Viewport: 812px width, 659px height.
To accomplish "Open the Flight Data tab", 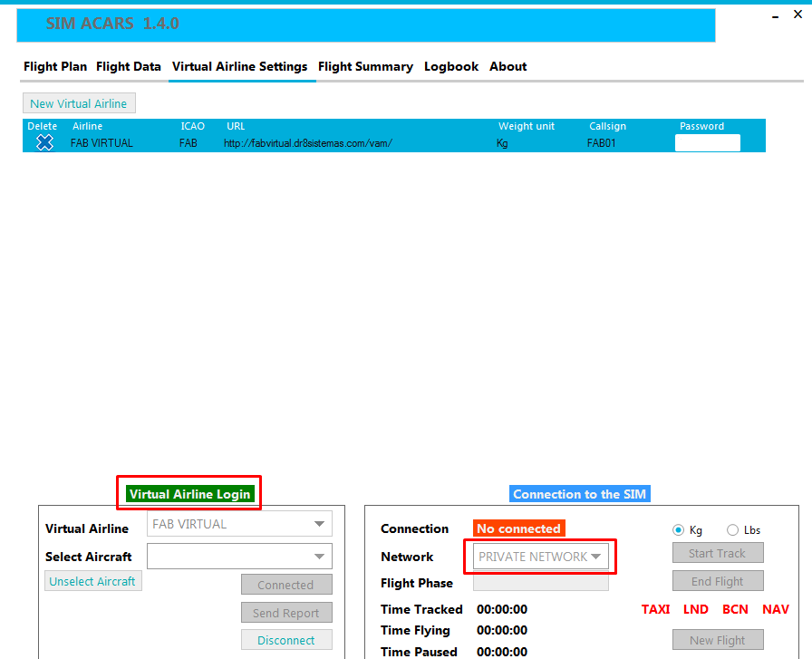I will click(x=129, y=66).
